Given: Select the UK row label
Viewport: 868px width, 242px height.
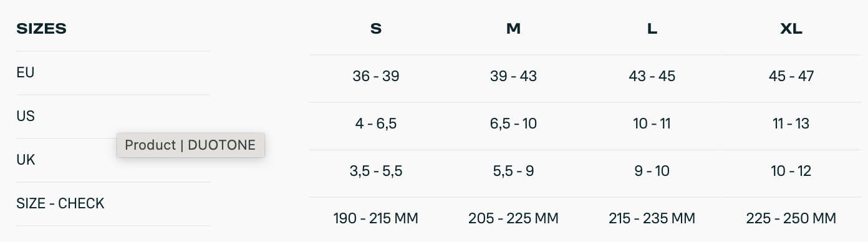Looking at the screenshot, I should coord(26,160).
